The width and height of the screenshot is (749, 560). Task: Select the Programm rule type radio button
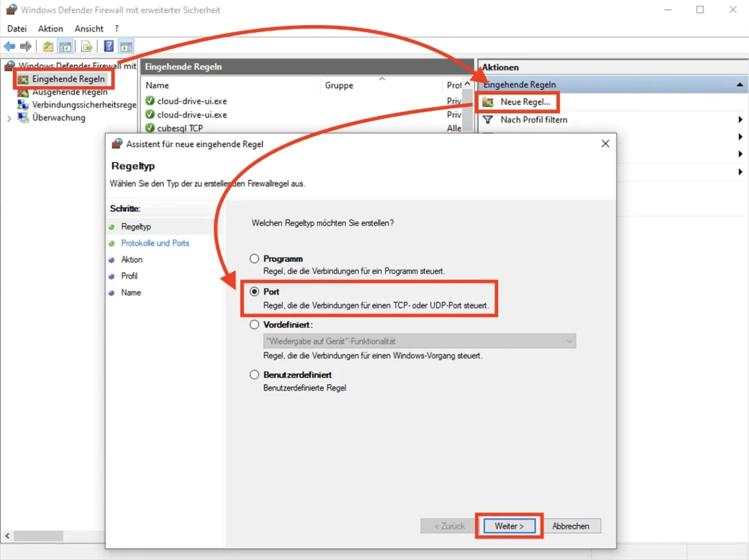[254, 259]
